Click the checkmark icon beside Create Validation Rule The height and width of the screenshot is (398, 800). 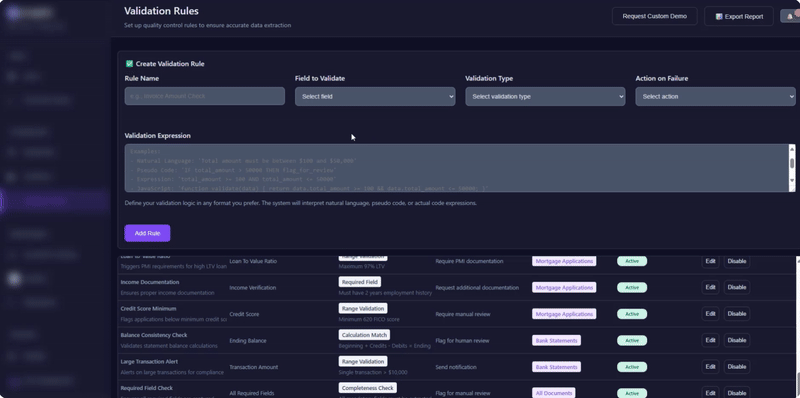129,64
